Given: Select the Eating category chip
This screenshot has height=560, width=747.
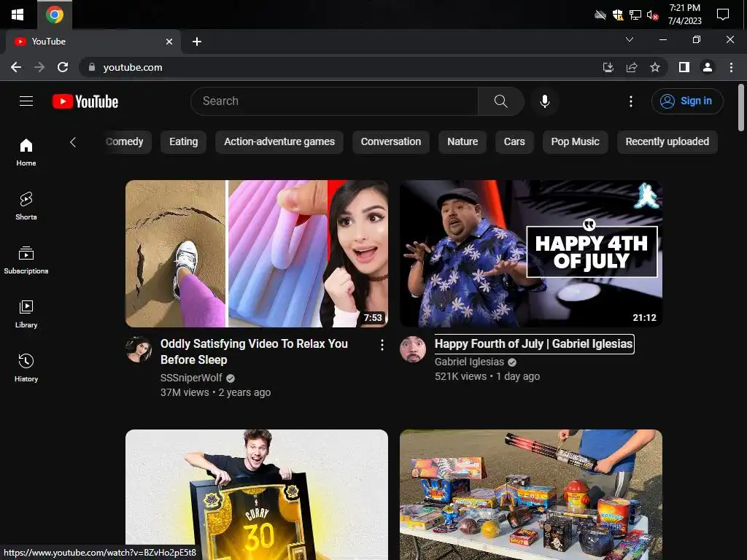Looking at the screenshot, I should 183,142.
